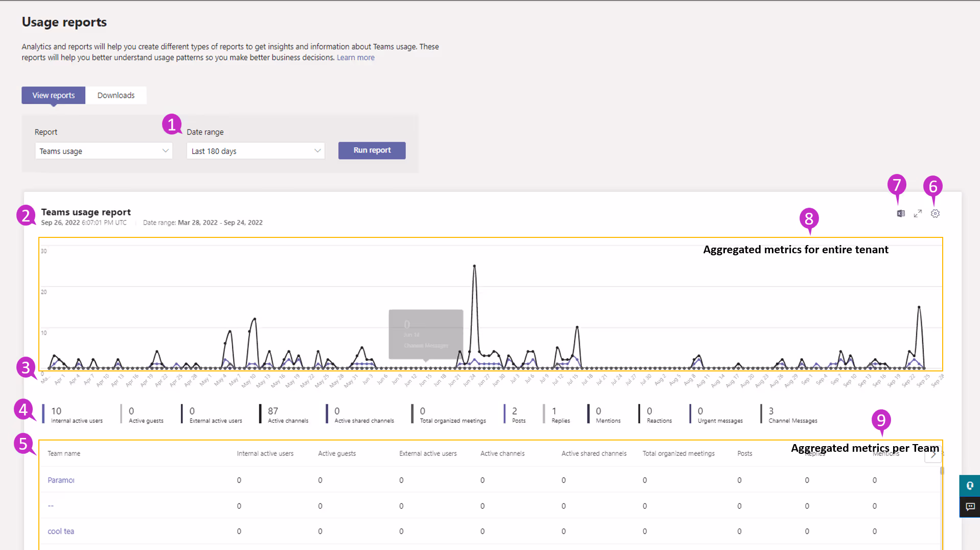Viewport: 980px width, 550px height.
Task: Switch to the View reports tab
Action: pos(53,95)
